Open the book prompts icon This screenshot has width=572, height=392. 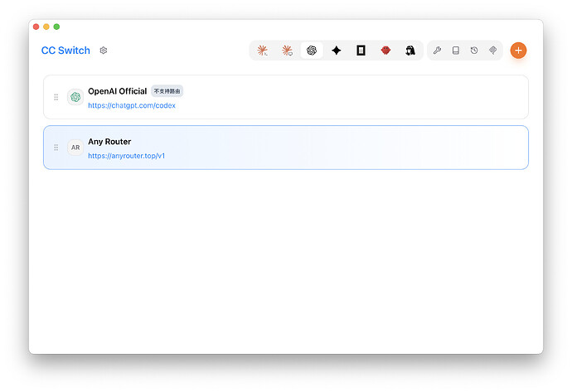[456, 51]
